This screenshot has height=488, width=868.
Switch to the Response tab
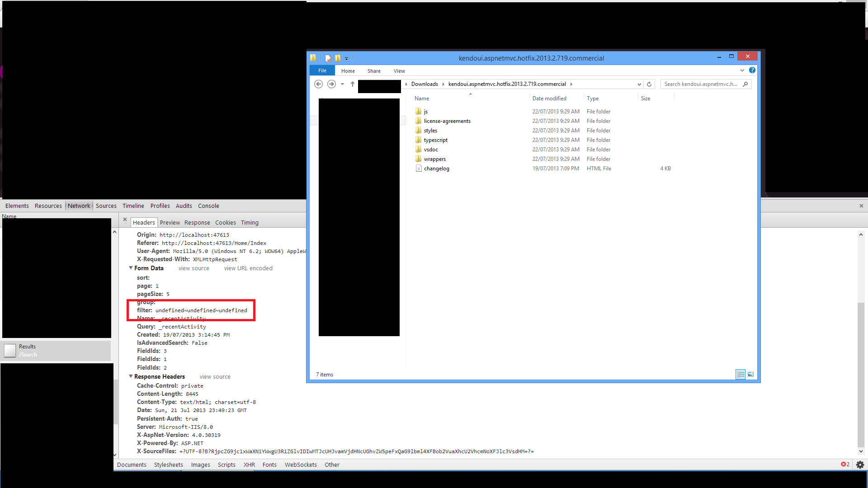(x=197, y=222)
